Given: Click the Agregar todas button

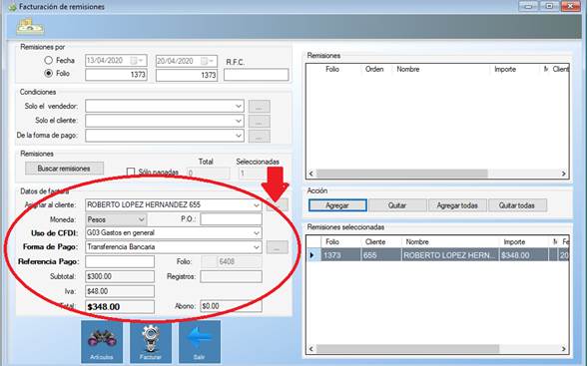Looking at the screenshot, I should [457, 205].
